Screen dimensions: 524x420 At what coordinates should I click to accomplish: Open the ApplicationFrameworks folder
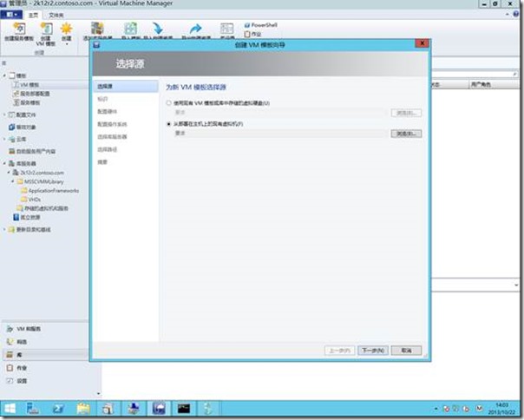(50, 191)
